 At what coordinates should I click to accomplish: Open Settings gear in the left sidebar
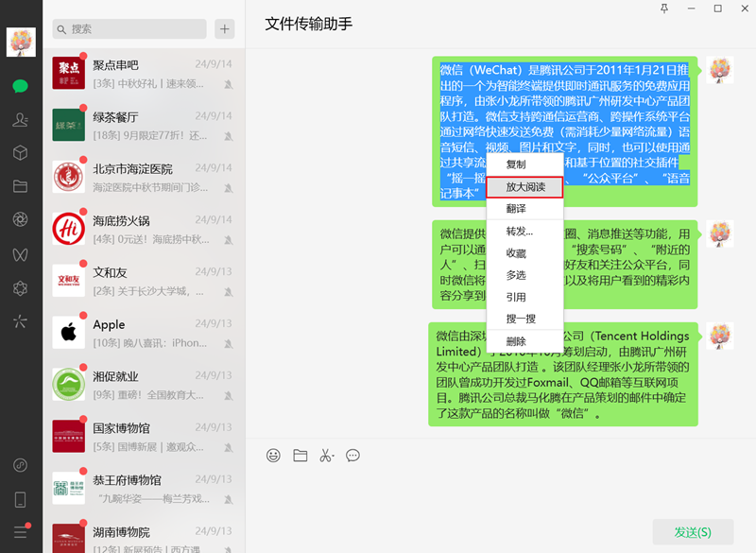coord(21,289)
